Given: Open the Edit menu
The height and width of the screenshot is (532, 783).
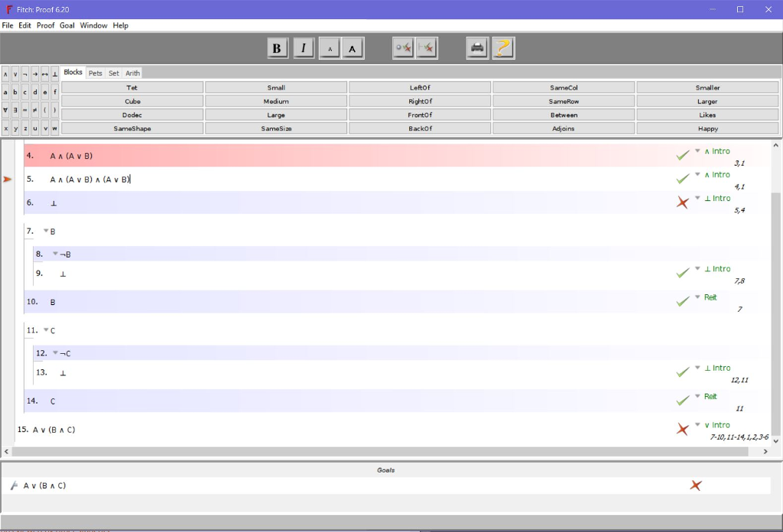Looking at the screenshot, I should (25, 25).
